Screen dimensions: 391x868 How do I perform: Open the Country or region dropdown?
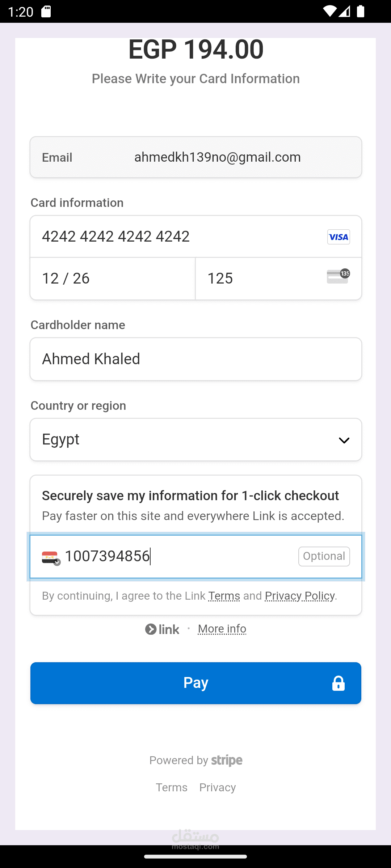pyautogui.click(x=195, y=440)
